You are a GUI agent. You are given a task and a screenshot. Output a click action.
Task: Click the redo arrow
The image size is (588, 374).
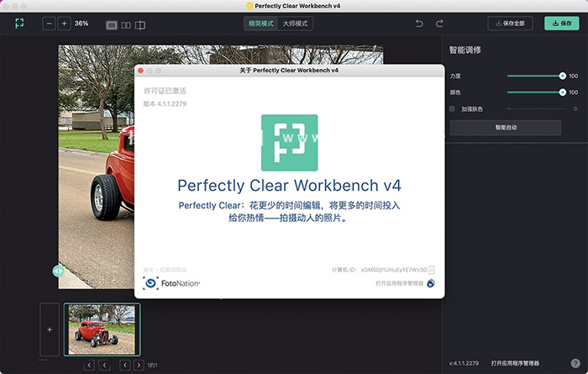(x=439, y=24)
